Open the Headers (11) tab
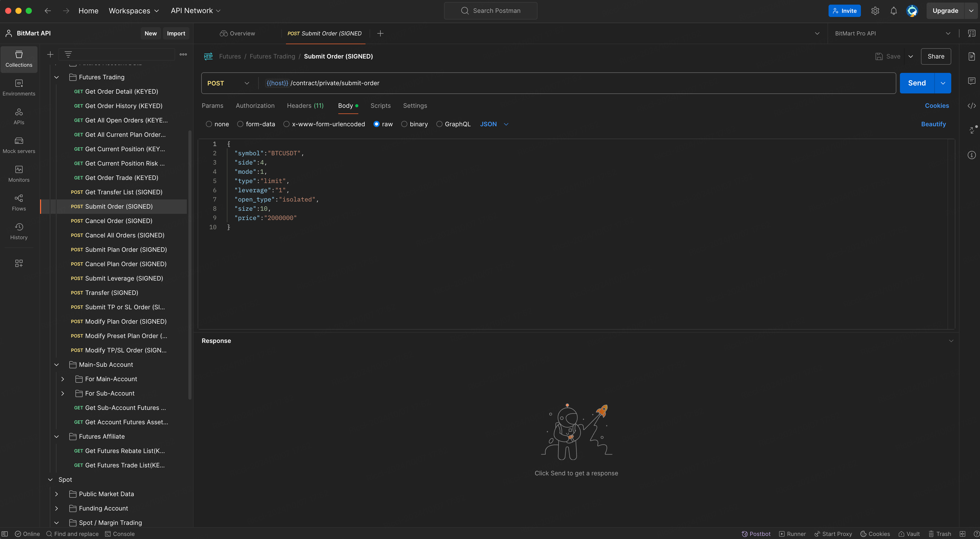The image size is (980, 539). coord(305,106)
